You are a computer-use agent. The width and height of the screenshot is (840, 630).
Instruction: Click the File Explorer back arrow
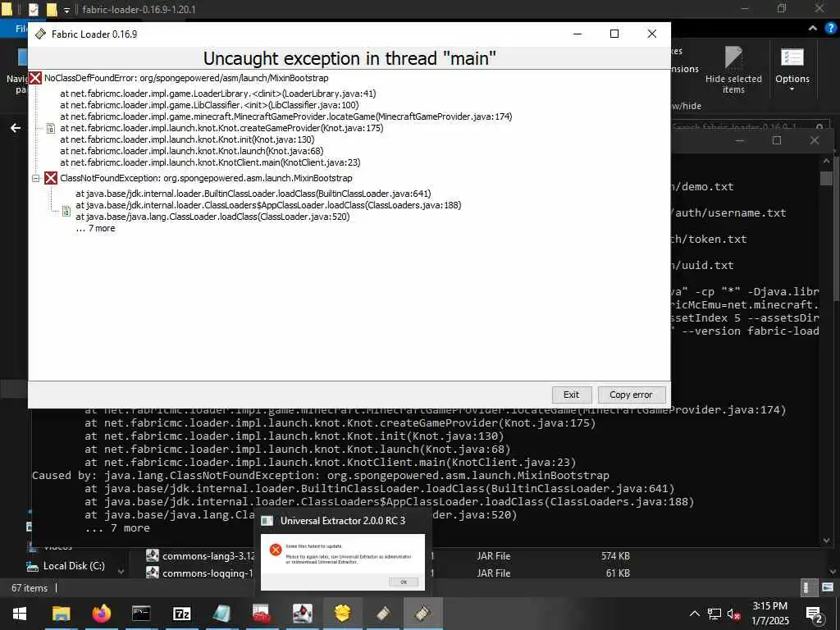tap(16, 127)
